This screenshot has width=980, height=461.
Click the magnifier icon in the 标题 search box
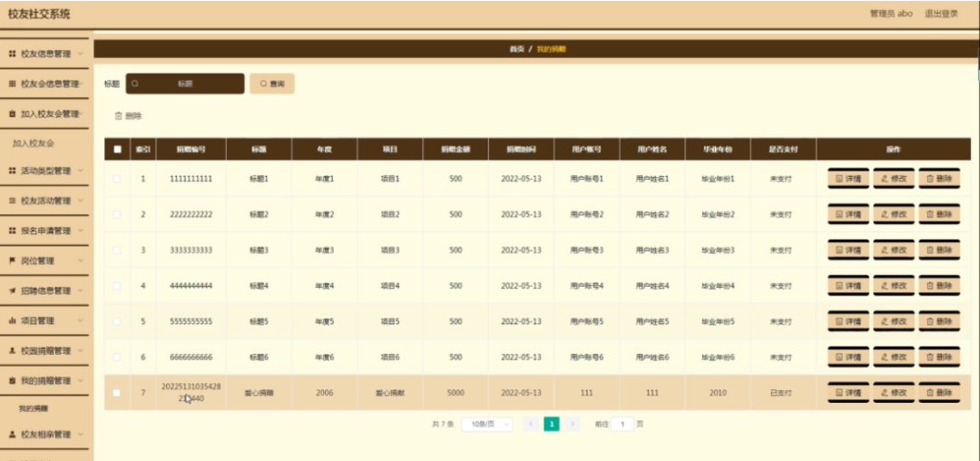click(x=134, y=83)
